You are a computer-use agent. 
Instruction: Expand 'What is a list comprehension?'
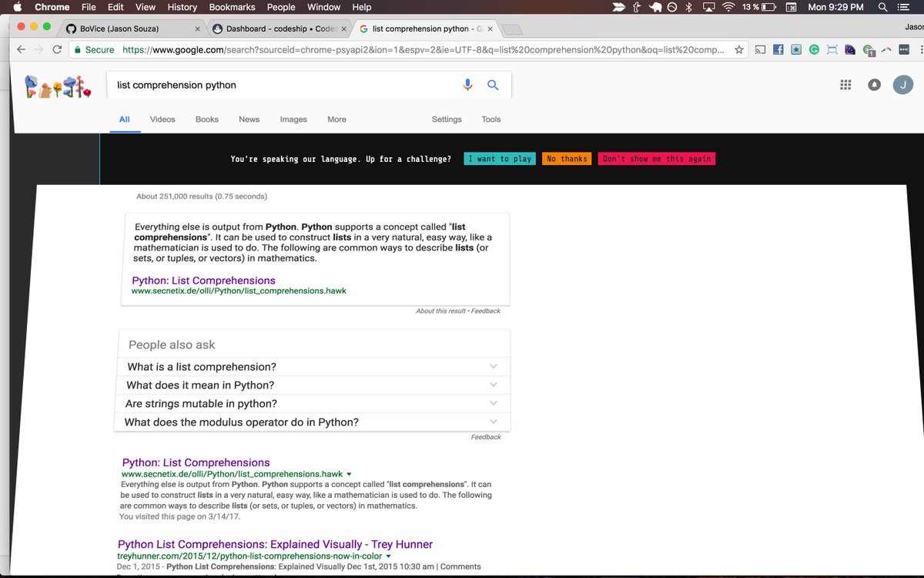(314, 367)
